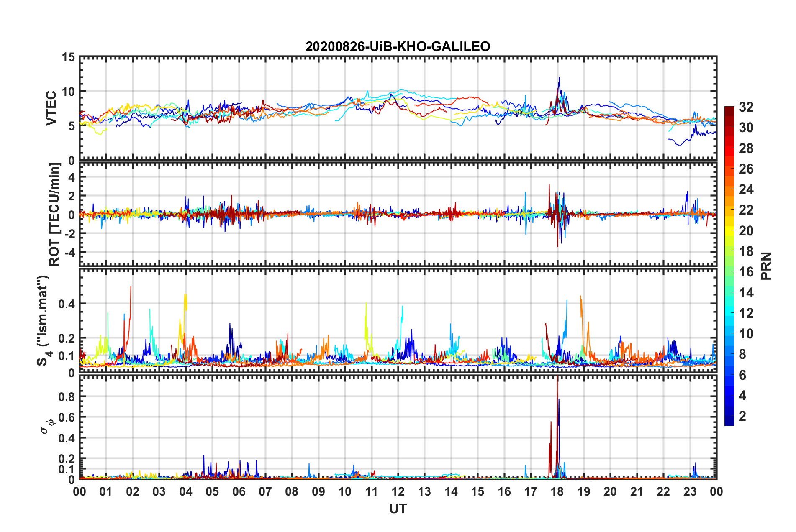Click sigma phi axis tick 0.8
Viewport: 796px width, 532px height.
pyautogui.click(x=67, y=396)
